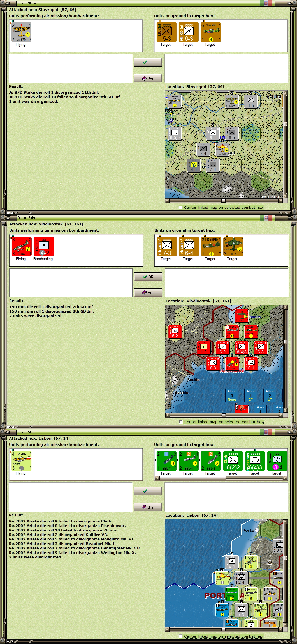
Task: Select the Re.2002 Ariete flying unit in Lisbon window
Action: (21, 461)
